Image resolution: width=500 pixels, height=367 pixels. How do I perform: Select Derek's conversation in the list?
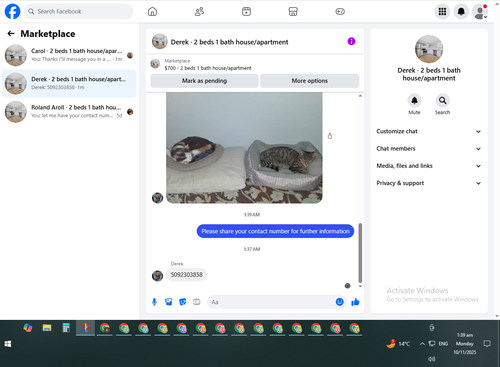pos(69,83)
